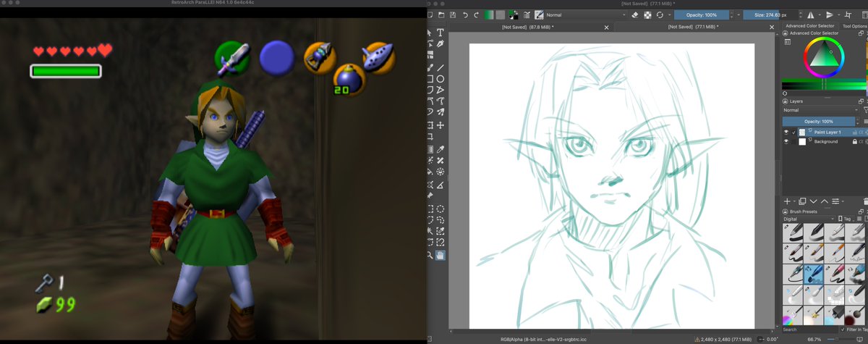Select the Zoom magnifier tool

(x=430, y=255)
